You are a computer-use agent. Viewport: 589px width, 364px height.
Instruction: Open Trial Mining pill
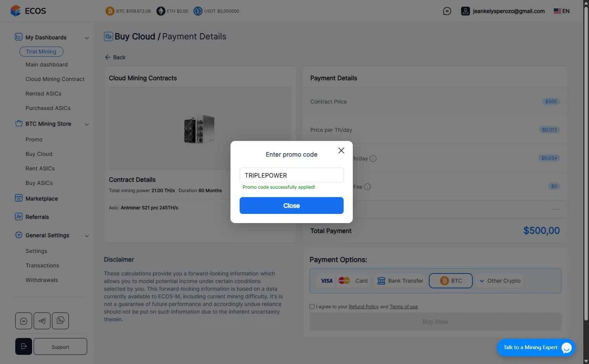click(x=41, y=52)
